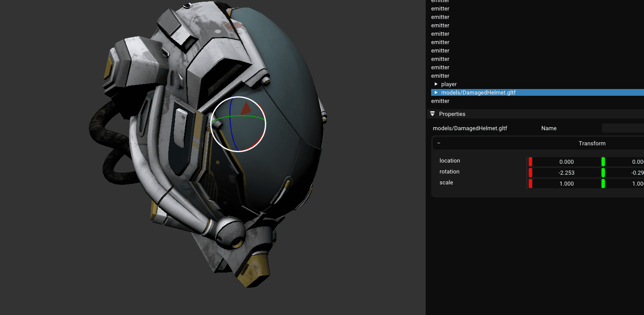Click the green Y handle of rotation
This screenshot has height=315, width=644.
[603, 173]
